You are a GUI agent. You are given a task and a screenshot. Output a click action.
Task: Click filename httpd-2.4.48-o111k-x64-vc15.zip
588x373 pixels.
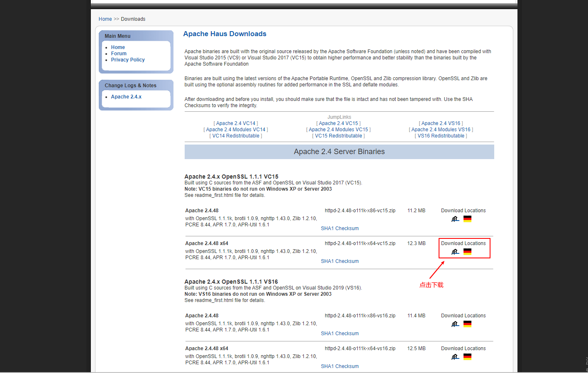coord(360,243)
